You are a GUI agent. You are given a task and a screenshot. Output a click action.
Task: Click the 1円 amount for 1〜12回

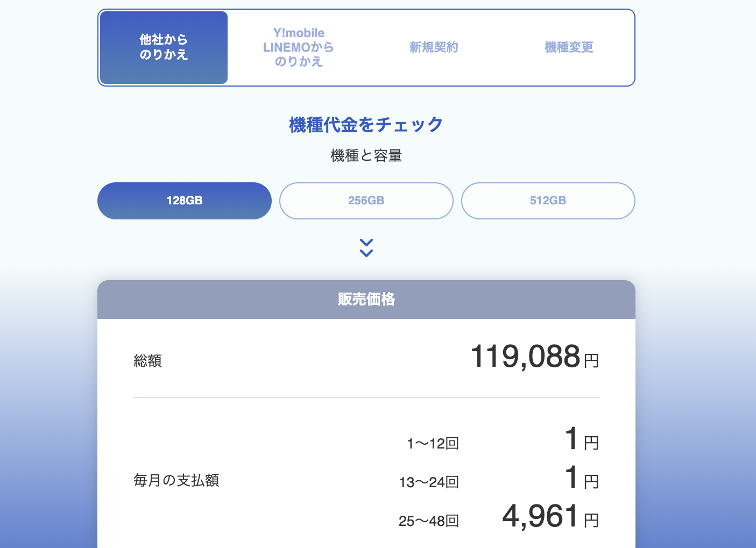[581, 440]
